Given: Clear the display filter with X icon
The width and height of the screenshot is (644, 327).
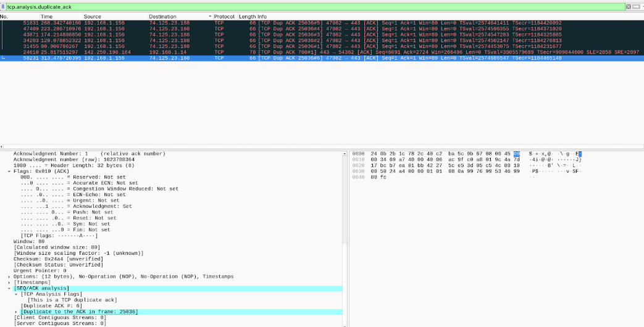Looking at the screenshot, I should [x=629, y=7].
